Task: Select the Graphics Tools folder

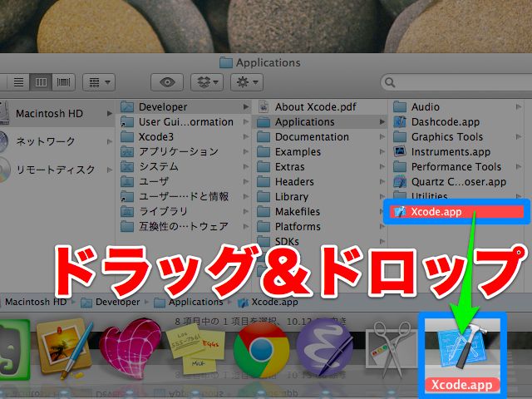Action: point(457,137)
